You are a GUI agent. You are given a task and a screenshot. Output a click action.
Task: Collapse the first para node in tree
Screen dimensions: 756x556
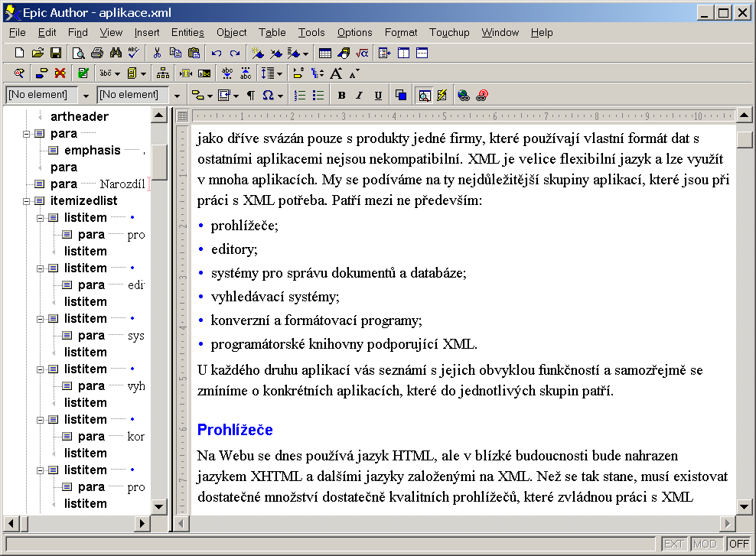tap(27, 134)
